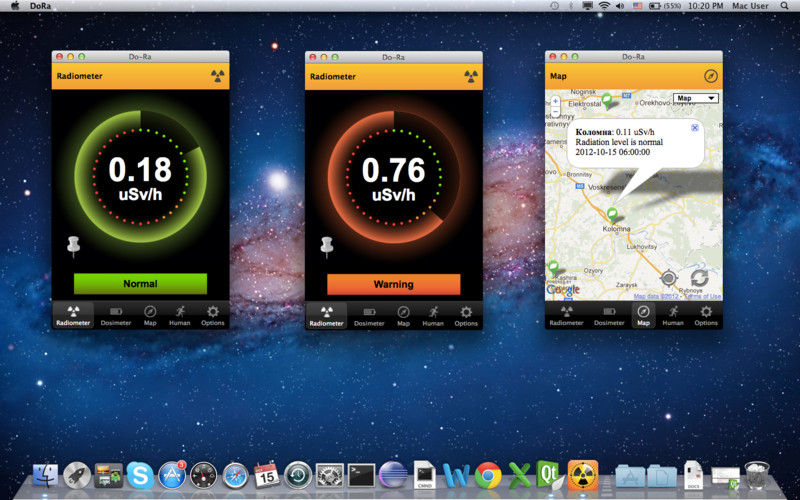This screenshot has width=800, height=500.
Task: Click radiation symbol icon in 0.18 Radiometer window header
Action: pyautogui.click(x=217, y=76)
